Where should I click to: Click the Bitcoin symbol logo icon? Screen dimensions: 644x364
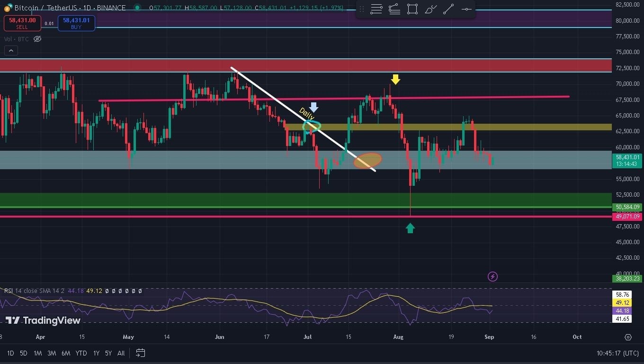(x=8, y=8)
